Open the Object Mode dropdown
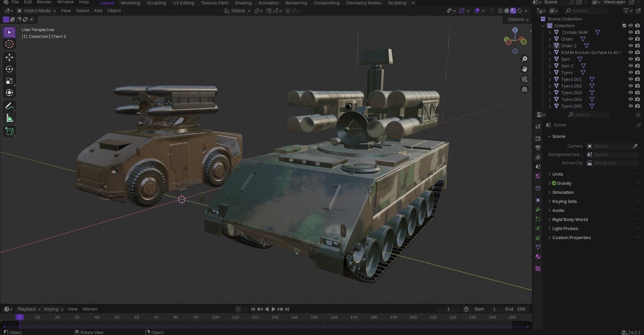The image size is (644, 335). click(36, 11)
